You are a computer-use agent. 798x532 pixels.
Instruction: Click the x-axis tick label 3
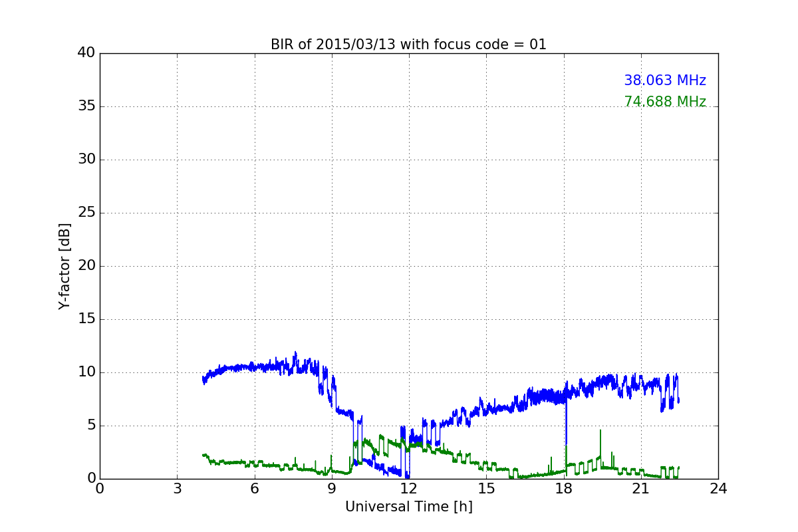pyautogui.click(x=177, y=488)
